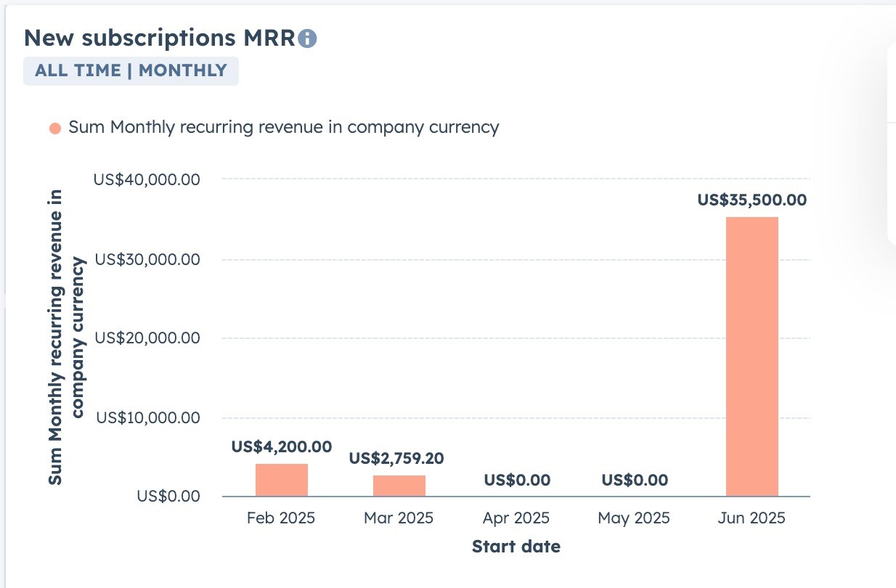The image size is (896, 588).
Task: Click the US$35,500.00 data label
Action: pyautogui.click(x=752, y=200)
